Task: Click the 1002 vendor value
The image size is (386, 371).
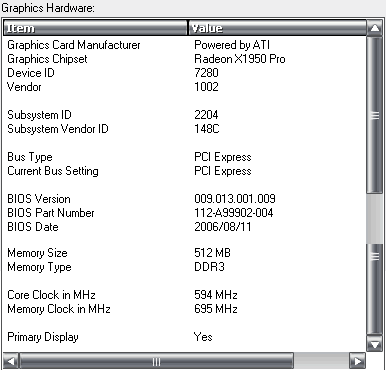Action: [x=206, y=87]
